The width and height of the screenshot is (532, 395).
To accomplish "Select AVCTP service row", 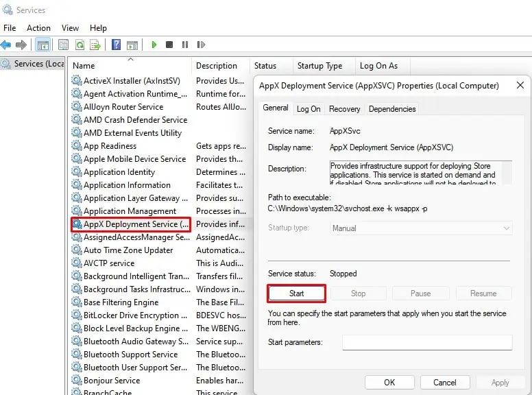I will tap(109, 263).
